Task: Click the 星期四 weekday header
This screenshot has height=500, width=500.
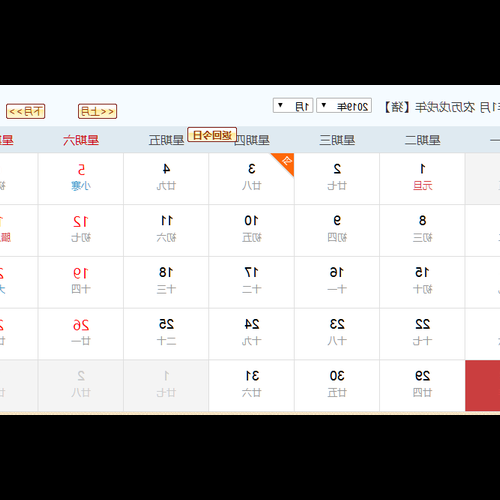Action: point(252,140)
